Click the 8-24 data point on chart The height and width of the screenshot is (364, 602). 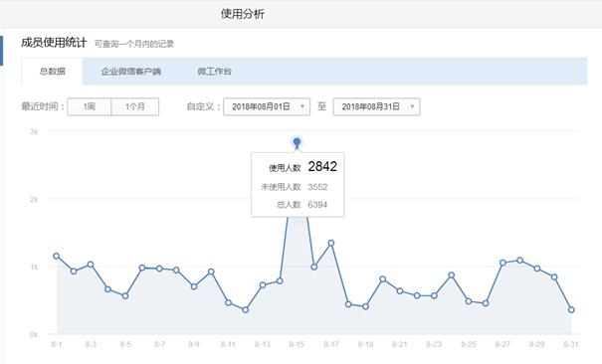pos(451,275)
